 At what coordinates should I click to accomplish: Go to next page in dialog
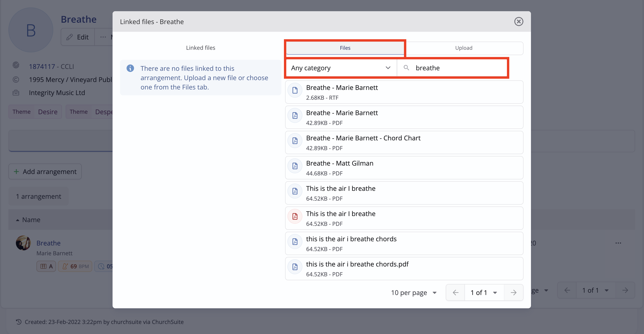pos(513,292)
